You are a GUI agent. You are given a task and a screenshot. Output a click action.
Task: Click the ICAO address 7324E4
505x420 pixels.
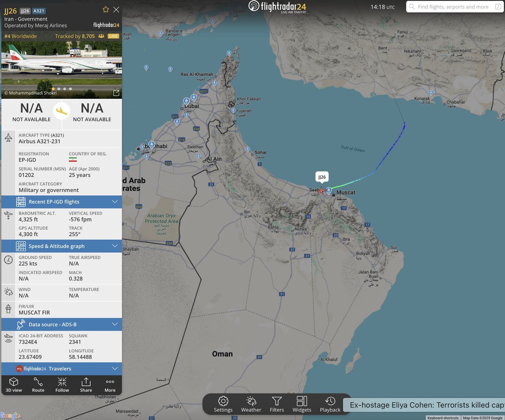tap(28, 342)
